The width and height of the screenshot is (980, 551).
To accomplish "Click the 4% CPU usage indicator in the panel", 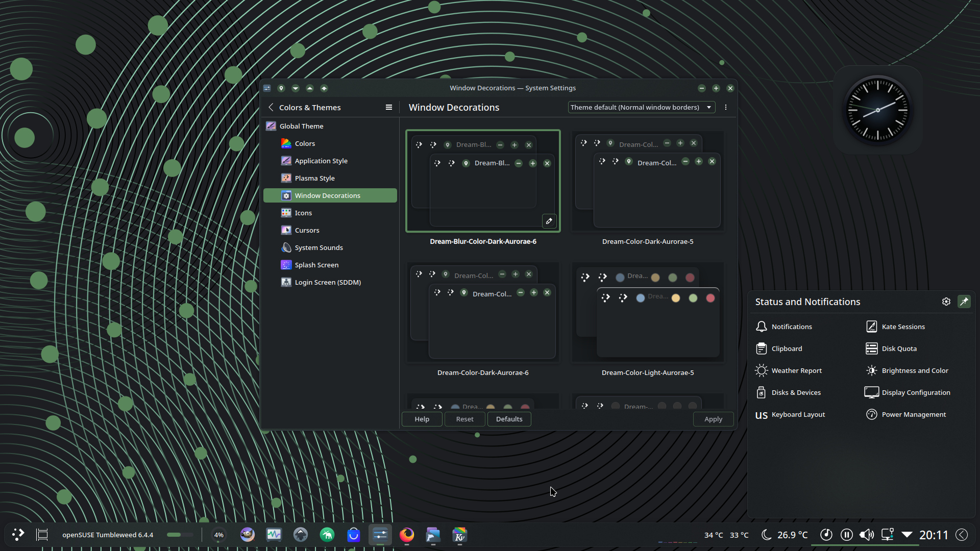I will click(x=219, y=535).
